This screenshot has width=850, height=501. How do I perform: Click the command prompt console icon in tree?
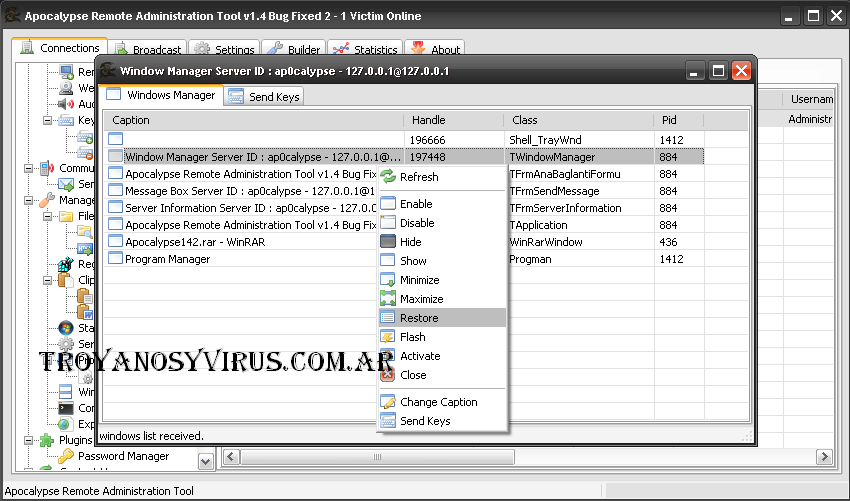coord(66,408)
